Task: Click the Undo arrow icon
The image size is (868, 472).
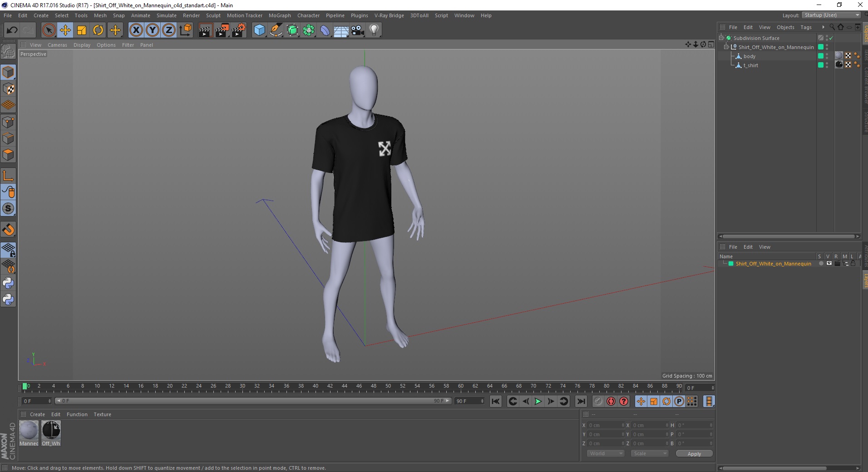Action: click(12, 30)
